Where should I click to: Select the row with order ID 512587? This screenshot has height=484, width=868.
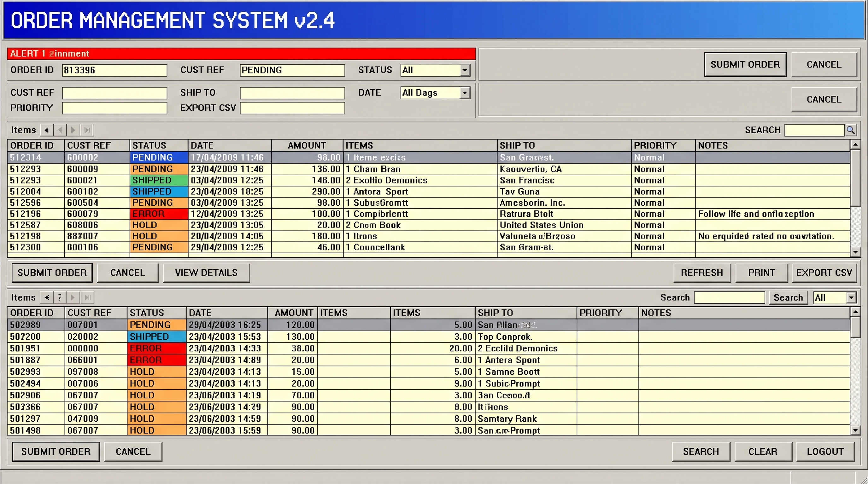click(x=429, y=225)
